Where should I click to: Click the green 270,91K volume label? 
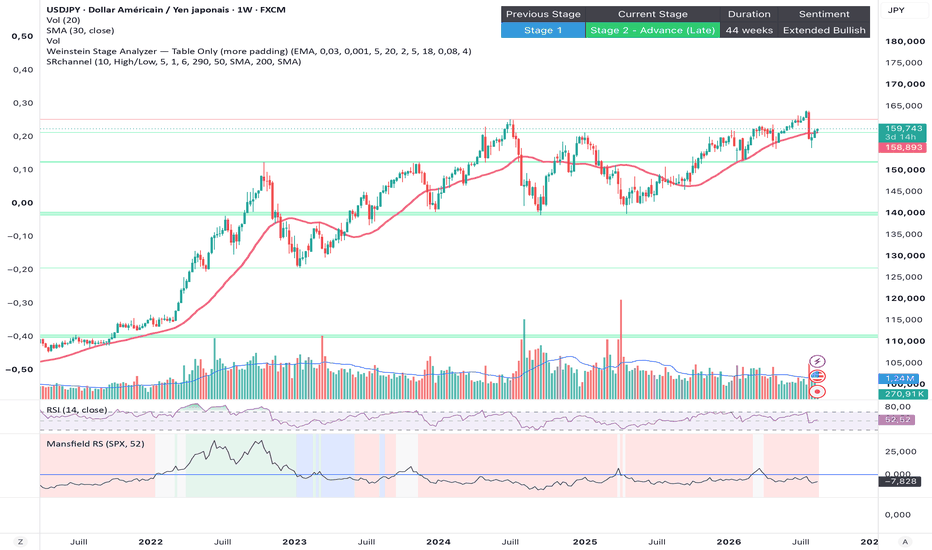[902, 394]
